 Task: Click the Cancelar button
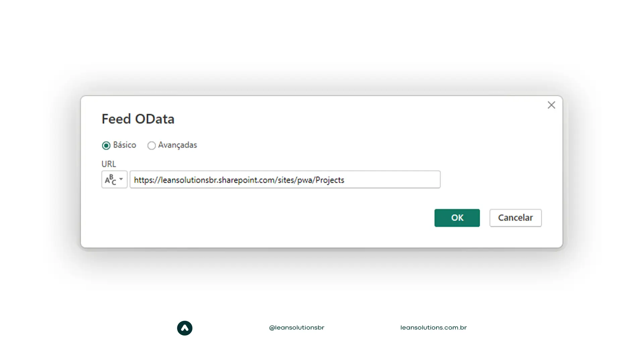point(516,218)
